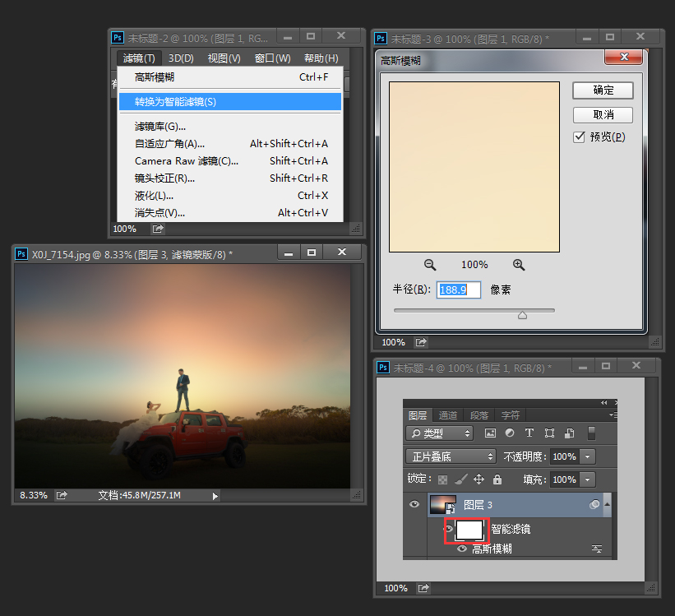Open the 3D(D) menu

click(181, 58)
